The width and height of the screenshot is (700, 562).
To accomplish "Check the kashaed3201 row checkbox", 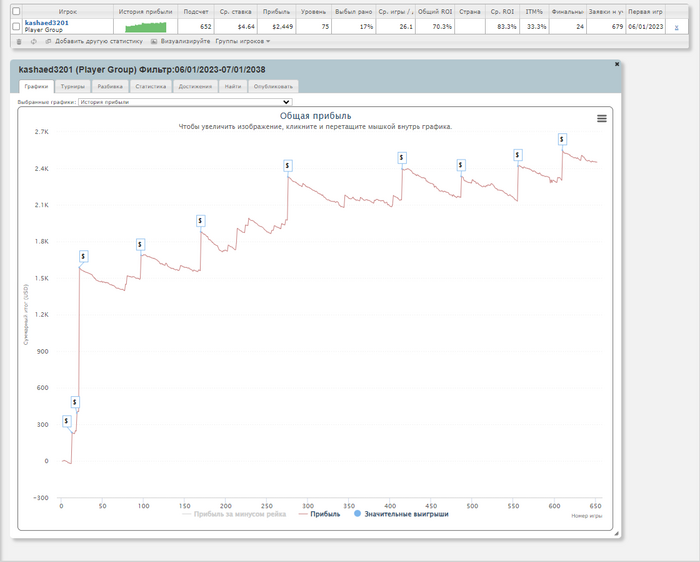I will tap(15, 26).
